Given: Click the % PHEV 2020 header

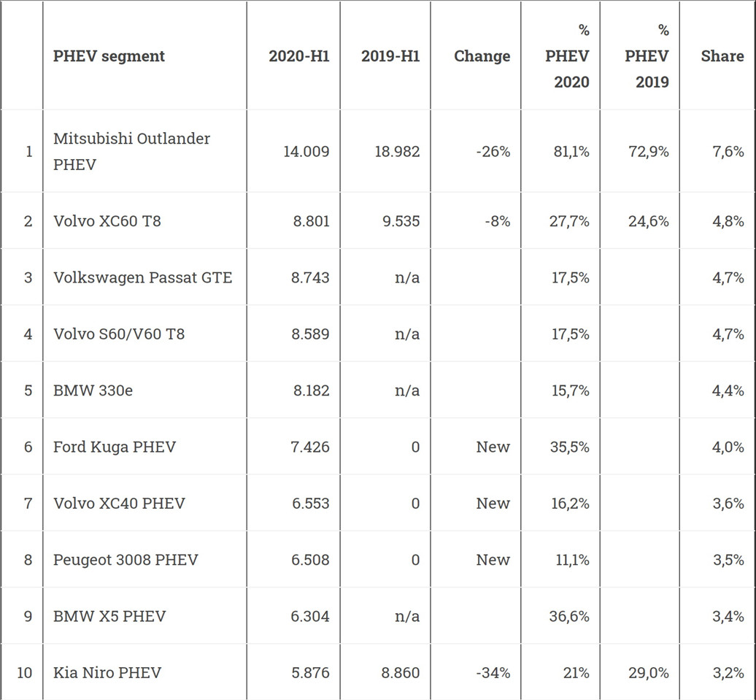Looking at the screenshot, I should (x=567, y=56).
